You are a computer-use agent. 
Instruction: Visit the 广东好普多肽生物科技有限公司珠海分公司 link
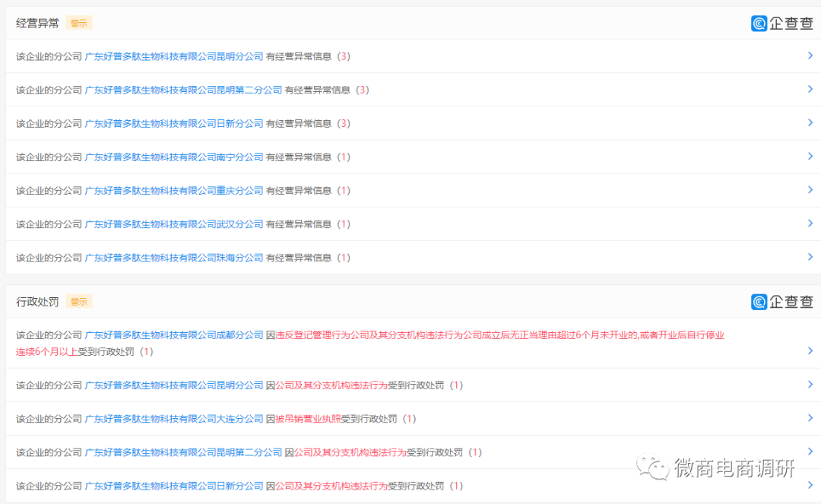click(174, 258)
